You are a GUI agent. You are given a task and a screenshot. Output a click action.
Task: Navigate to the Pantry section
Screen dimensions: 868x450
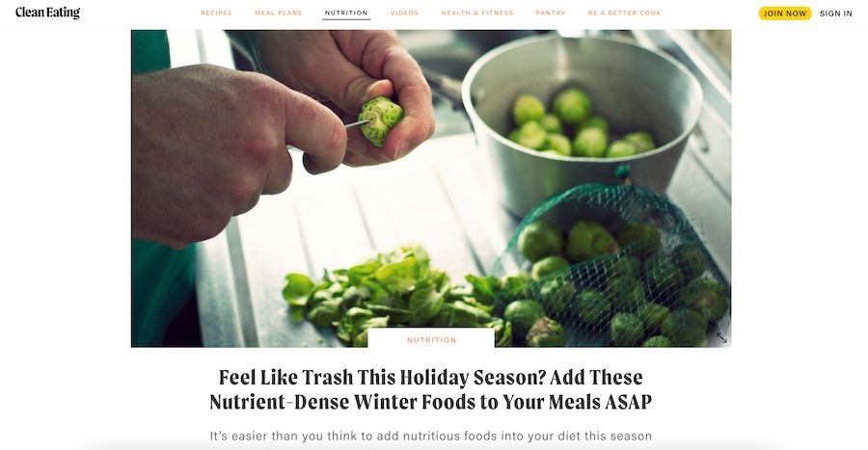click(551, 13)
